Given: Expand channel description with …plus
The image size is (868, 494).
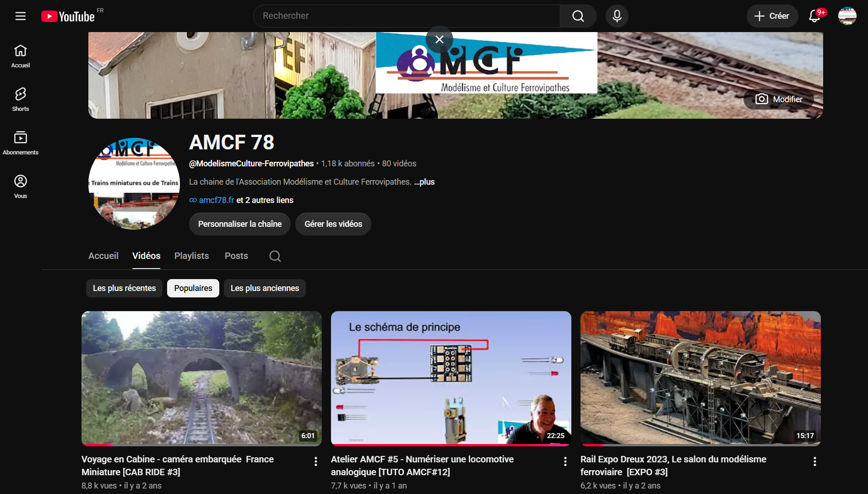Looking at the screenshot, I should coord(424,182).
